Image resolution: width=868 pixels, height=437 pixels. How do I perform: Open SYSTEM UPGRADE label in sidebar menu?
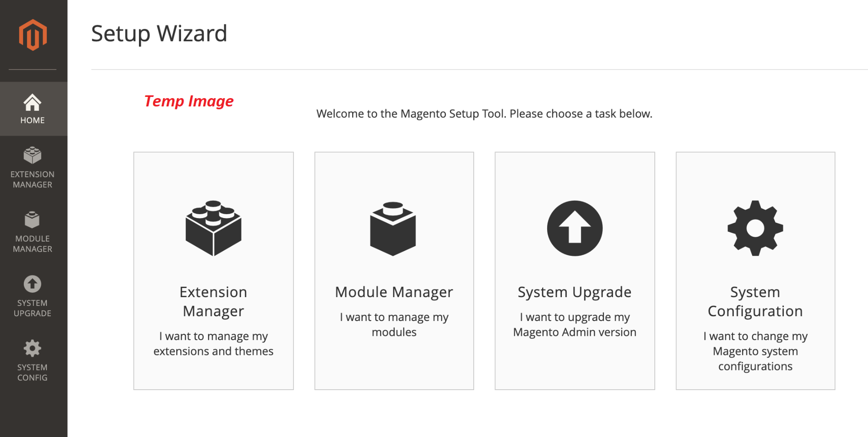click(33, 308)
